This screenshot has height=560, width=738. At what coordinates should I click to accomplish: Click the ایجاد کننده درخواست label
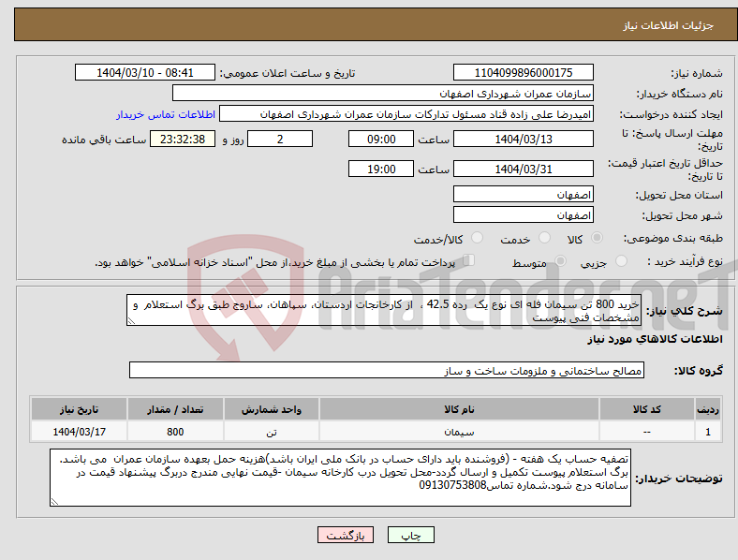point(672,115)
